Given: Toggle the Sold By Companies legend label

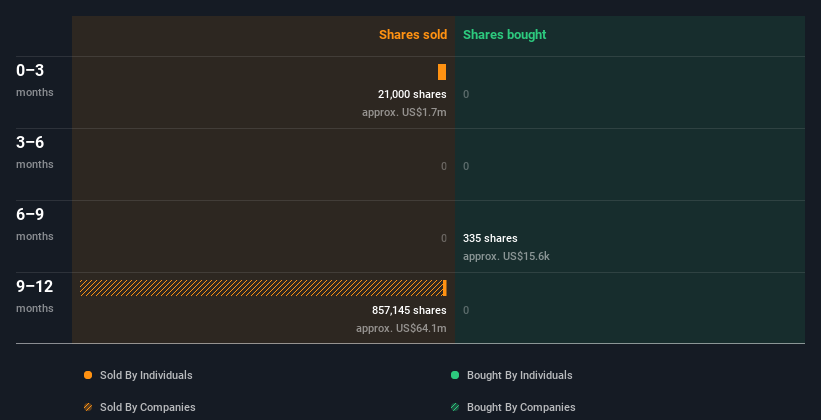Looking at the screenshot, I should [x=148, y=407].
